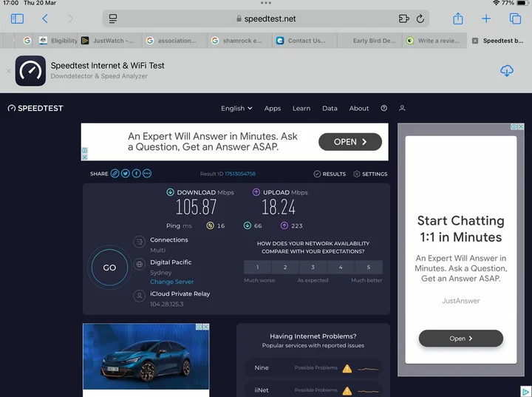Open the Apps menu item
The height and width of the screenshot is (397, 532).
click(x=273, y=108)
